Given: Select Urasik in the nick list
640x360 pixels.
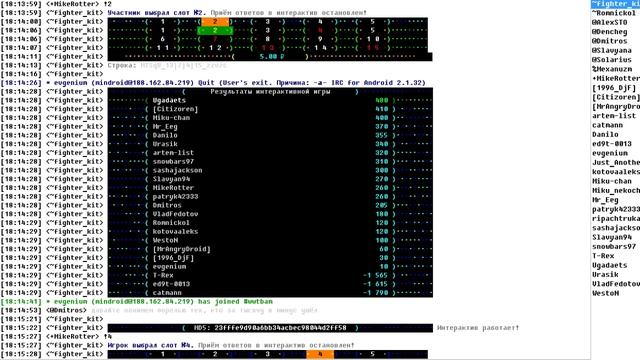Looking at the screenshot, I should coord(605,275).
